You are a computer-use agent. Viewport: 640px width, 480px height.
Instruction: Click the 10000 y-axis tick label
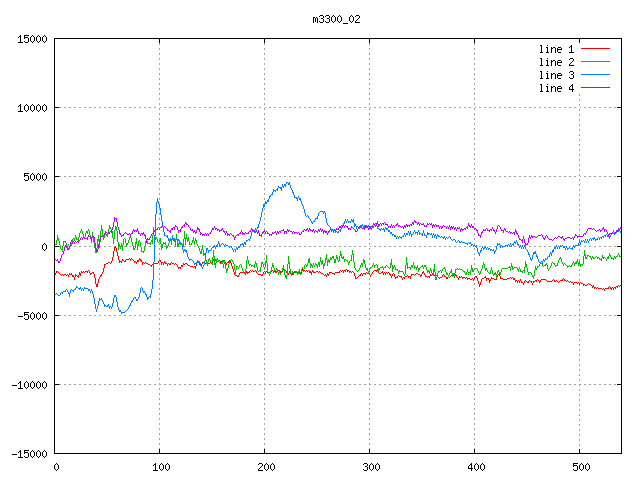[x=32, y=108]
